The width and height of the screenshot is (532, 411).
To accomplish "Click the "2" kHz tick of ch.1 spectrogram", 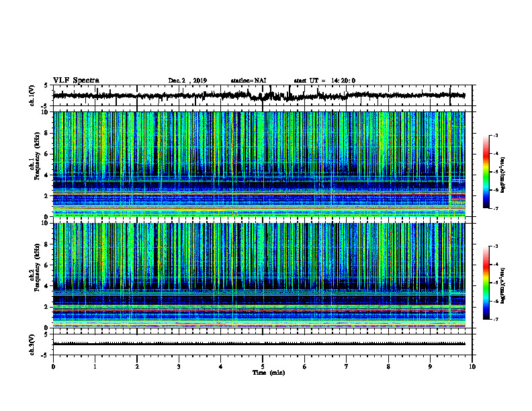I will click(47, 196).
